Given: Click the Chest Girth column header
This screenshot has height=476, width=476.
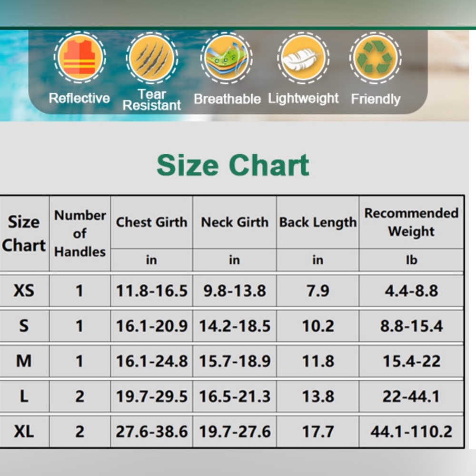Looking at the screenshot, I should [151, 222].
